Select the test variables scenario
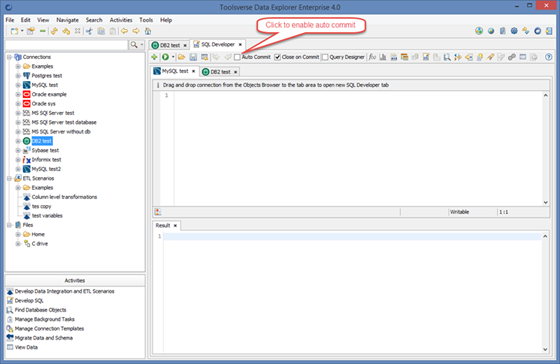Screen dimensions: 560x364 pyautogui.click(x=47, y=215)
